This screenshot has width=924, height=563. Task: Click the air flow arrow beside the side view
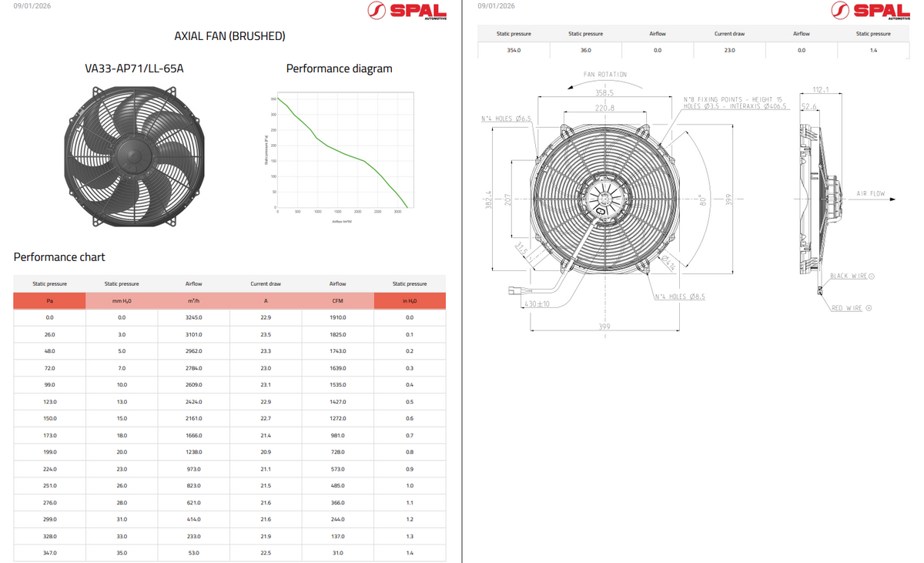885,199
